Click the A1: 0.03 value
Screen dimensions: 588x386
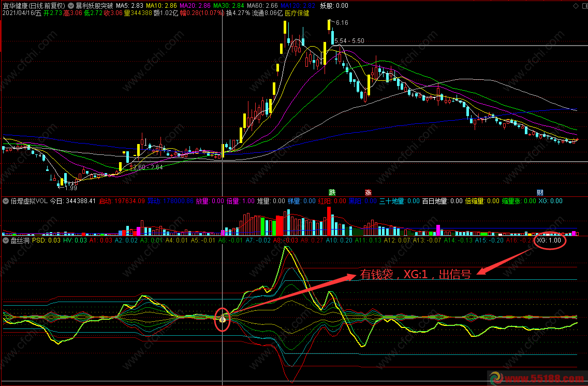pos(101,240)
